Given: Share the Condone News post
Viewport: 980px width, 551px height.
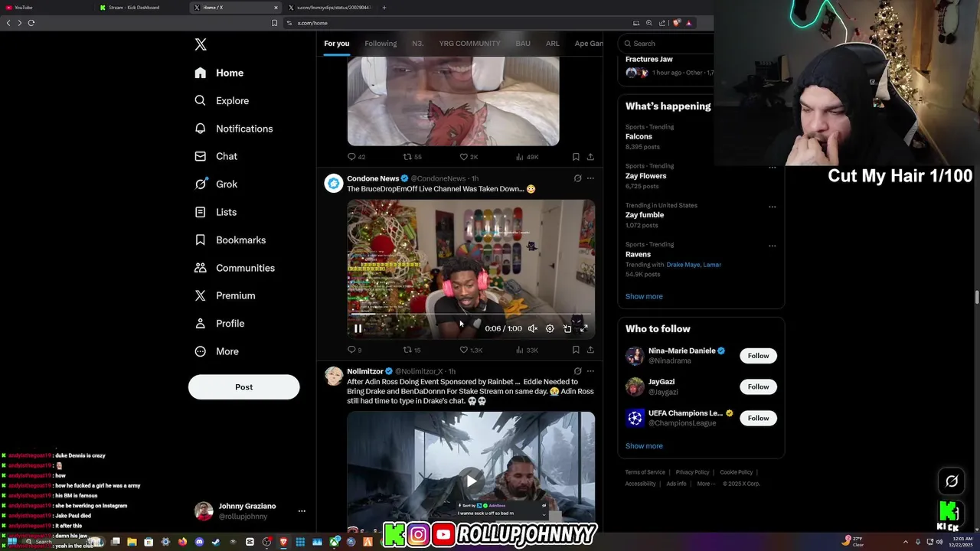Looking at the screenshot, I should [590, 350].
